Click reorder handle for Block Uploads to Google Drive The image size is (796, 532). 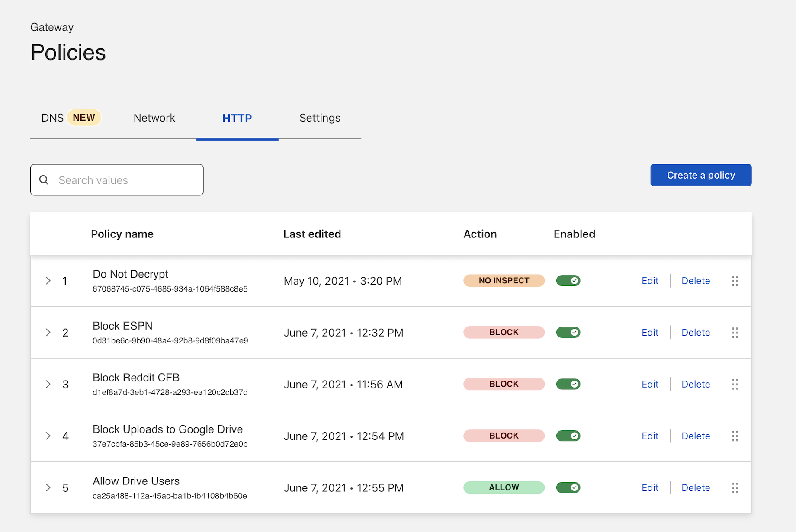click(735, 436)
